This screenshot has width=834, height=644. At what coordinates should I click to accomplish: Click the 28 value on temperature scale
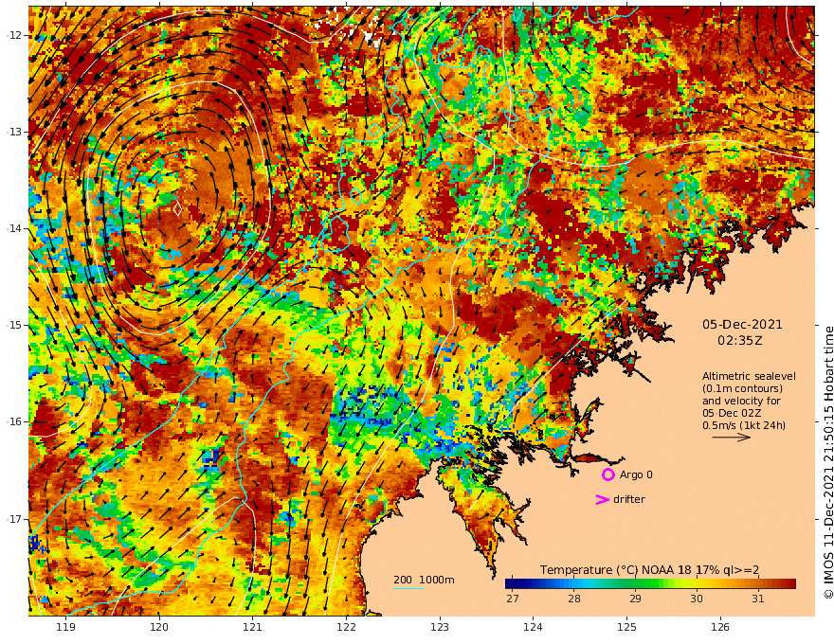click(x=574, y=599)
